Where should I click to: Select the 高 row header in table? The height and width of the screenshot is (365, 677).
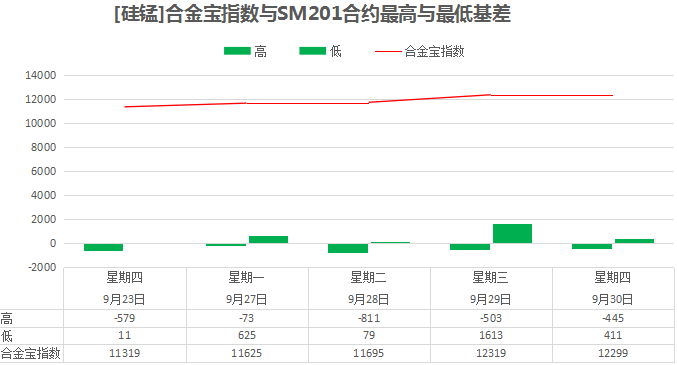point(6,319)
